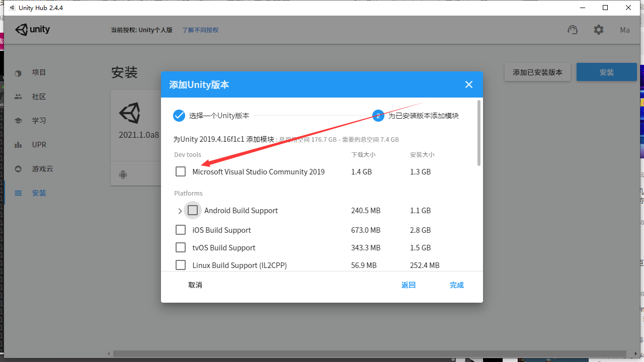Click 完成 to finish module selection
This screenshot has height=362, width=644.
tap(456, 285)
